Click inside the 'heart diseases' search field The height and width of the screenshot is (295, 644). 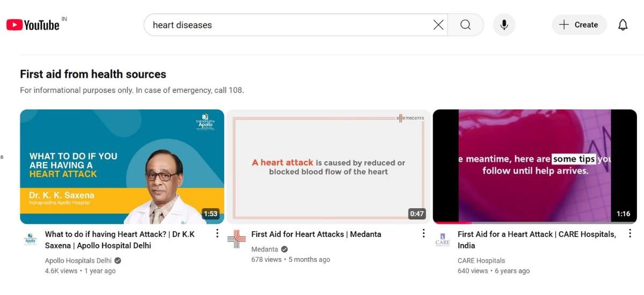290,25
